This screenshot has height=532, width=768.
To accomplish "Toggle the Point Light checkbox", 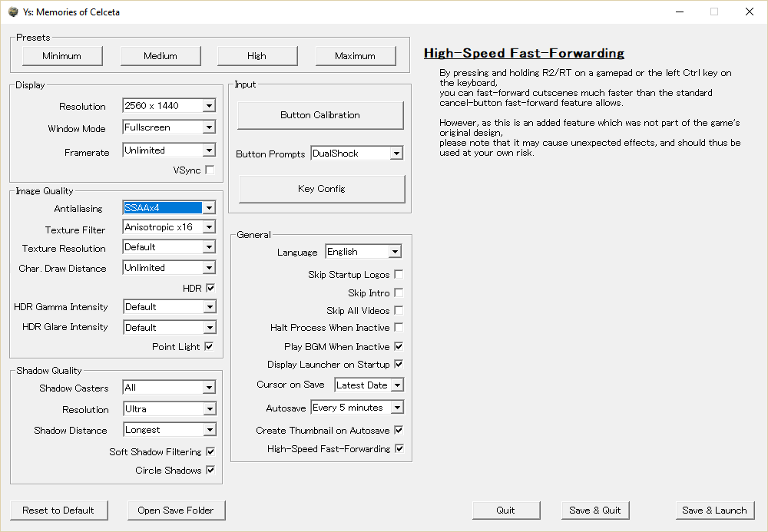I will 209,346.
